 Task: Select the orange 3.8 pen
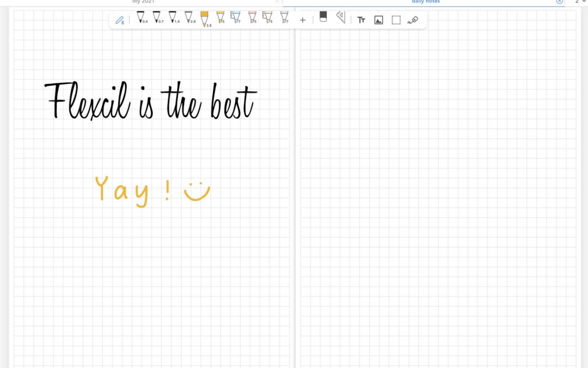pos(205,19)
